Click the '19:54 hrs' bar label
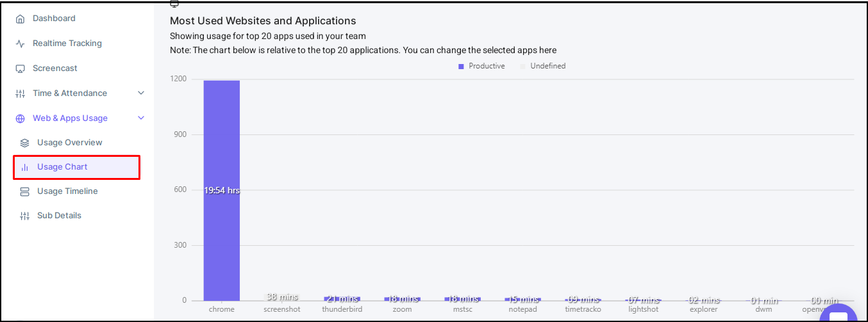This screenshot has height=322, width=868. click(222, 191)
